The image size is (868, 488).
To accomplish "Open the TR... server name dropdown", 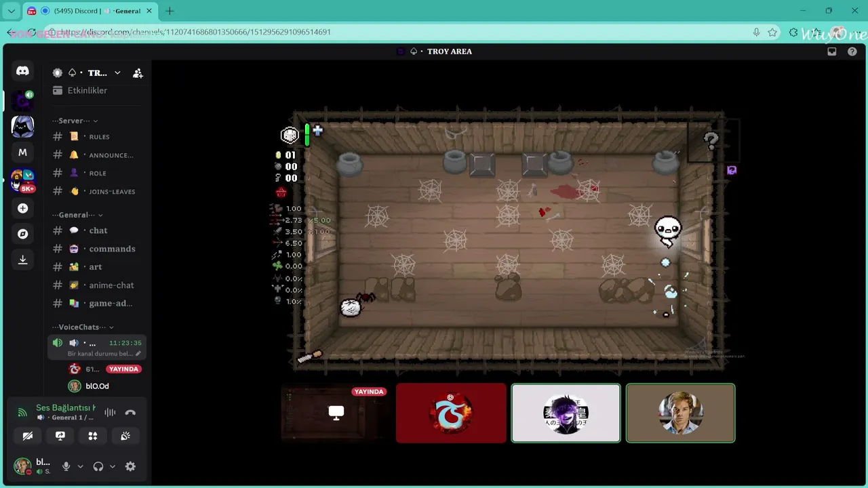I will pos(117,73).
